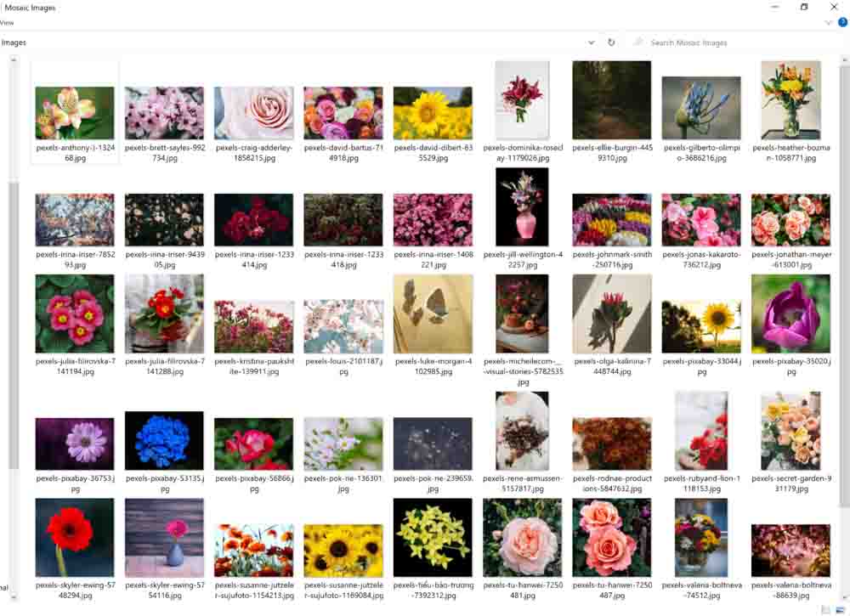Switch to large thumbnails view icon
The image size is (850, 616).
pyautogui.click(x=839, y=609)
